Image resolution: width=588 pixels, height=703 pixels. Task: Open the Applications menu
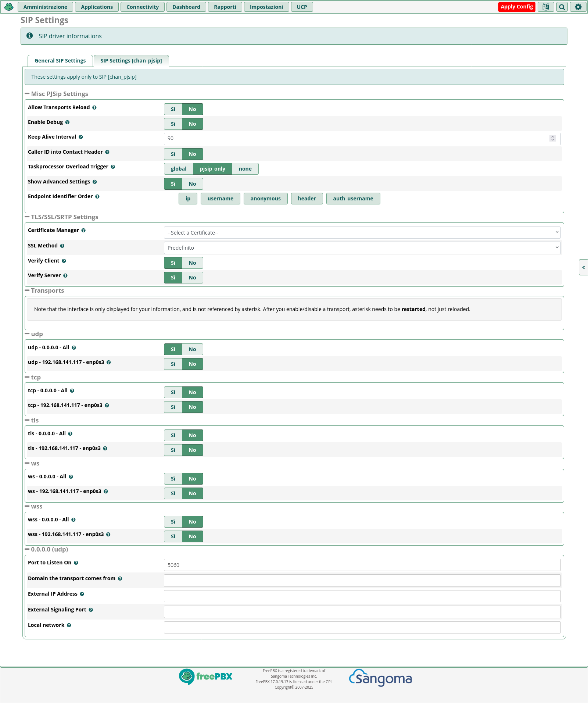[97, 7]
